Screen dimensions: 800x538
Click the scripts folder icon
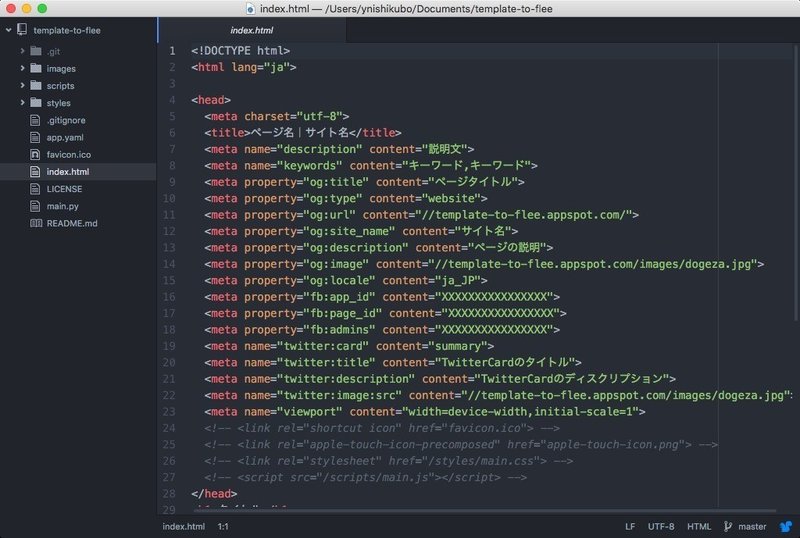pos(36,85)
